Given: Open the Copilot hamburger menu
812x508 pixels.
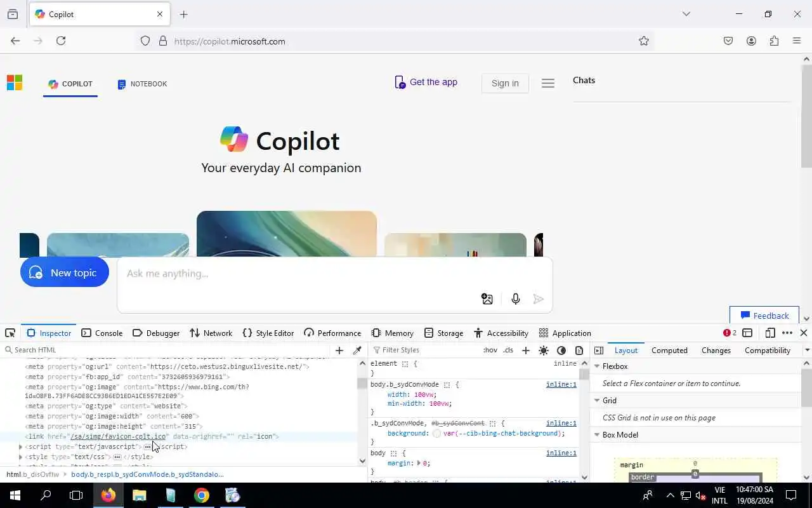Looking at the screenshot, I should 548,83.
